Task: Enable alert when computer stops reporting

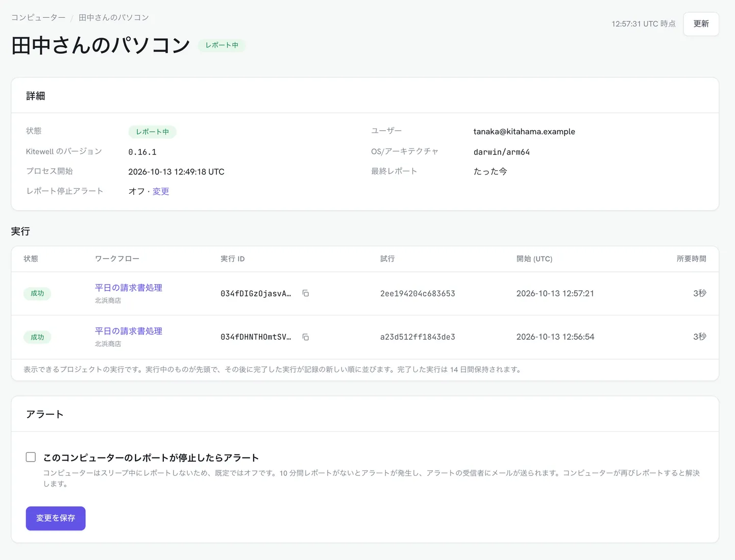Action: click(31, 457)
